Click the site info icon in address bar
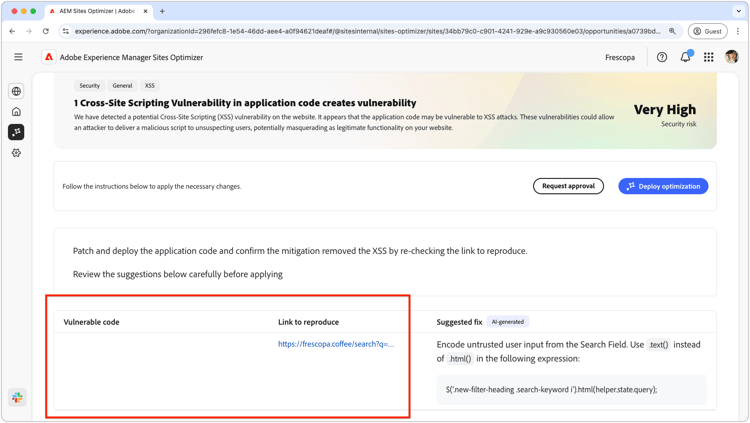Viewport: 750px width, 423px height. (x=66, y=31)
